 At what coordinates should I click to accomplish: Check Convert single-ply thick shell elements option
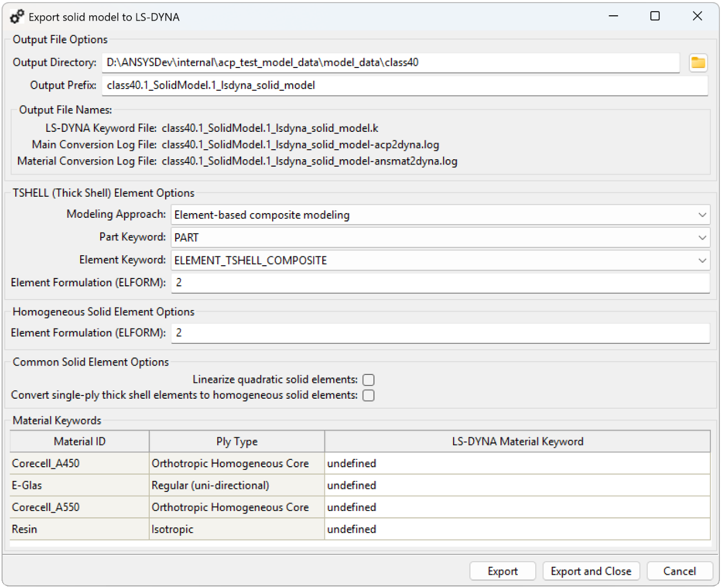pyautogui.click(x=369, y=395)
